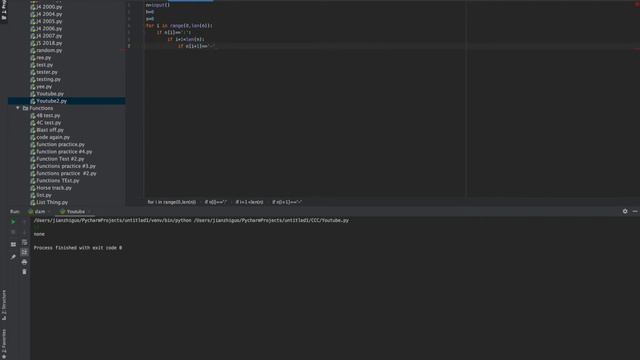
Task: Open the Structure side tool tab
Action: click(x=4, y=305)
